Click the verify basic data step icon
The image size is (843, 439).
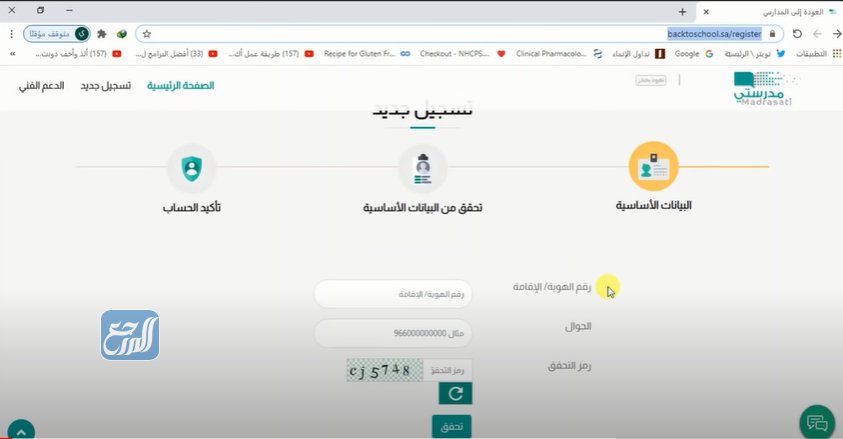coord(423,168)
